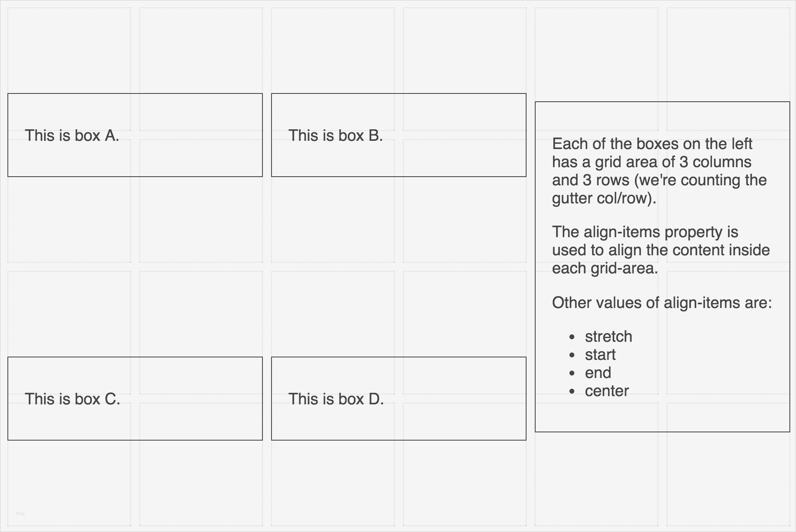Click the "start" list item
This screenshot has width=796, height=532.
(x=600, y=355)
